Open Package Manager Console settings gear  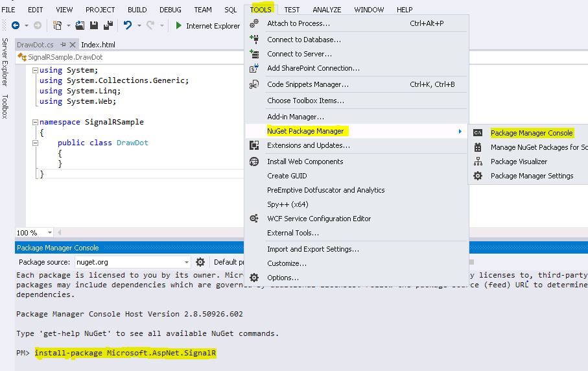200,262
